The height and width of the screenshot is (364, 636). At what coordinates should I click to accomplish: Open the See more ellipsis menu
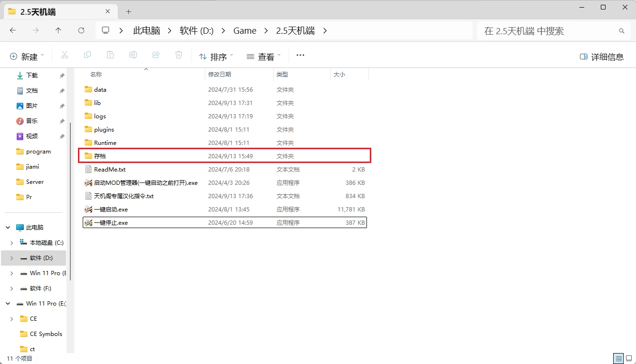click(x=300, y=55)
